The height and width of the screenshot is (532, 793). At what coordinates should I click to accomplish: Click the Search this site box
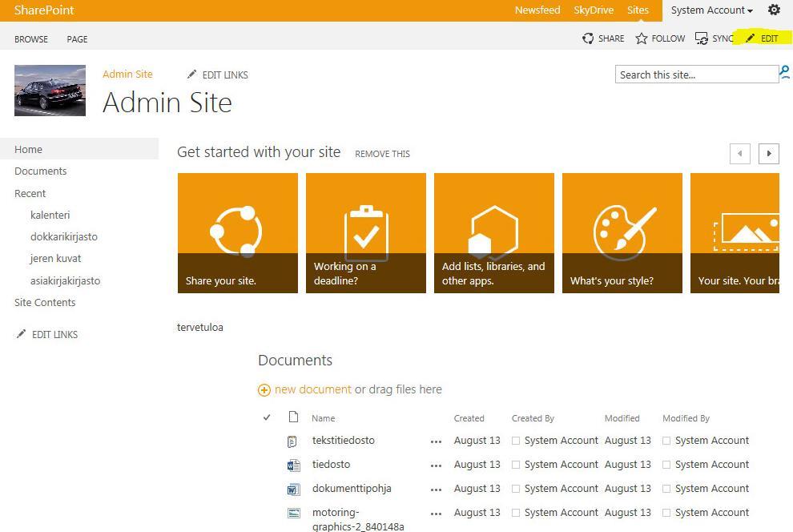point(696,75)
